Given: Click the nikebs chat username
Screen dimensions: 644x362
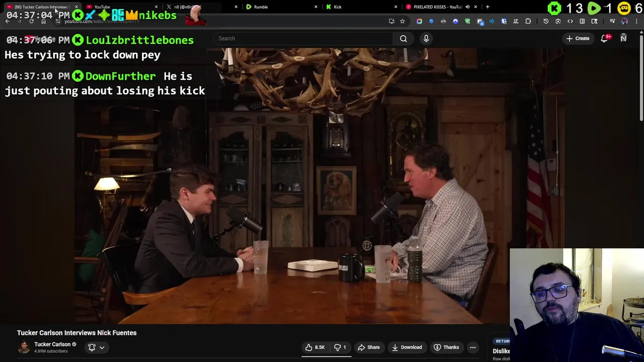Looking at the screenshot, I should point(157,15).
